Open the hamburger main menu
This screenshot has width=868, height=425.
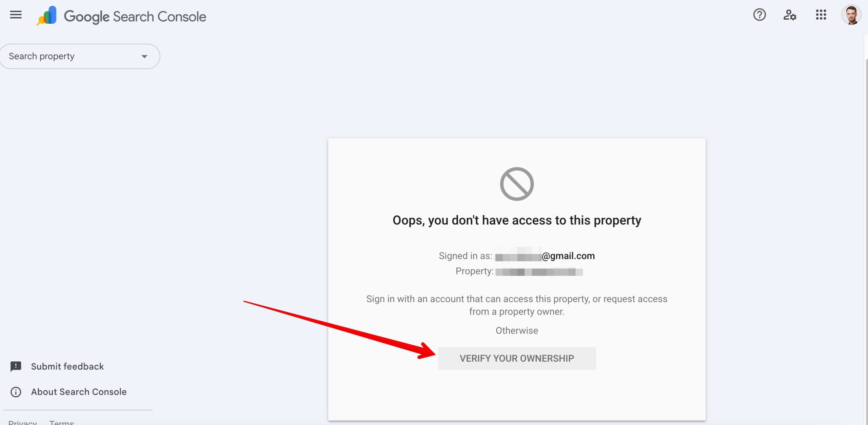coord(16,15)
